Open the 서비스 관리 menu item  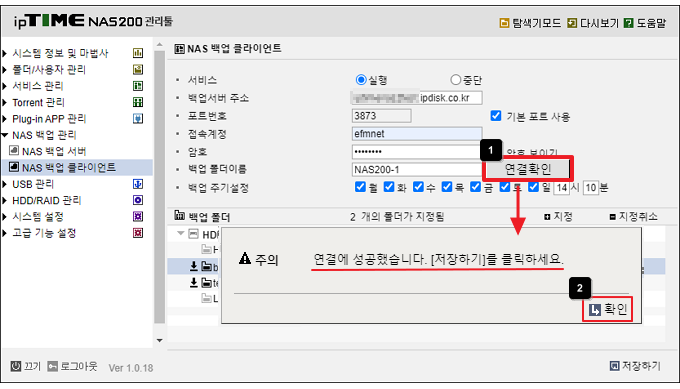38,86
